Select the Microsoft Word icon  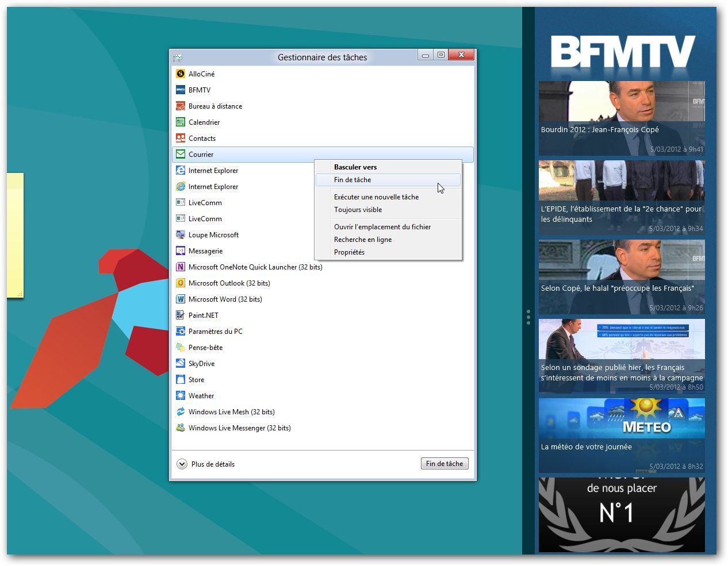pos(181,299)
